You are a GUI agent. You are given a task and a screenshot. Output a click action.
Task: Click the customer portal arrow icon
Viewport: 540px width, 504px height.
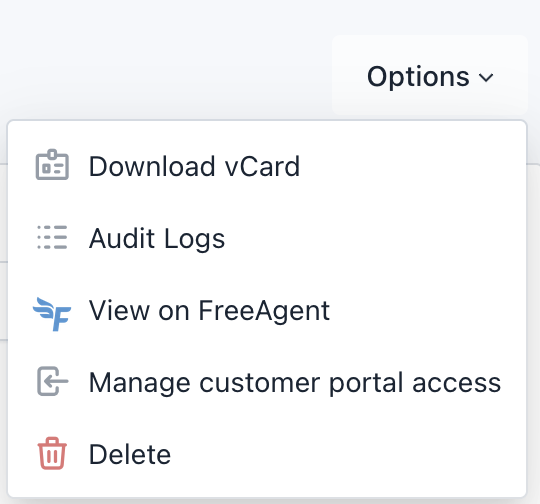point(52,381)
